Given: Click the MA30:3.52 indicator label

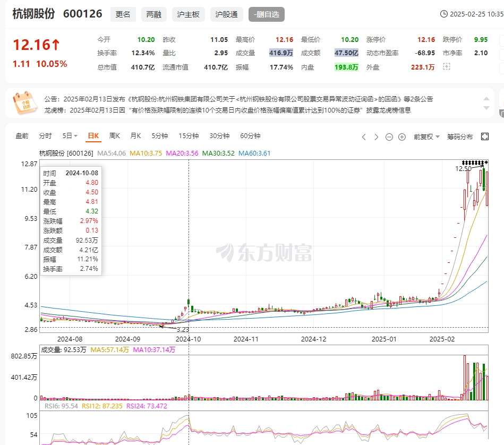Looking at the screenshot, I should (218, 153).
